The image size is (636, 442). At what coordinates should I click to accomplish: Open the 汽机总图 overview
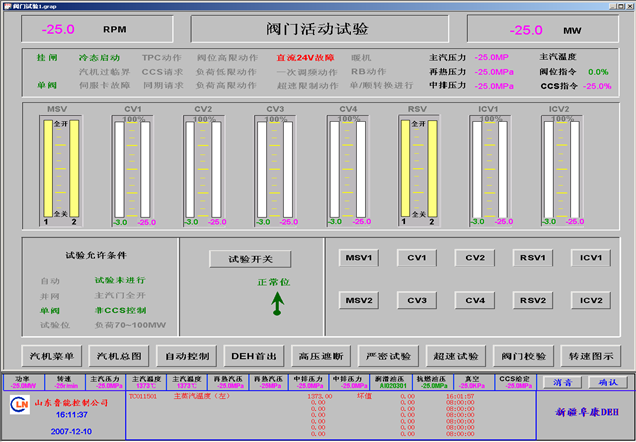click(119, 356)
